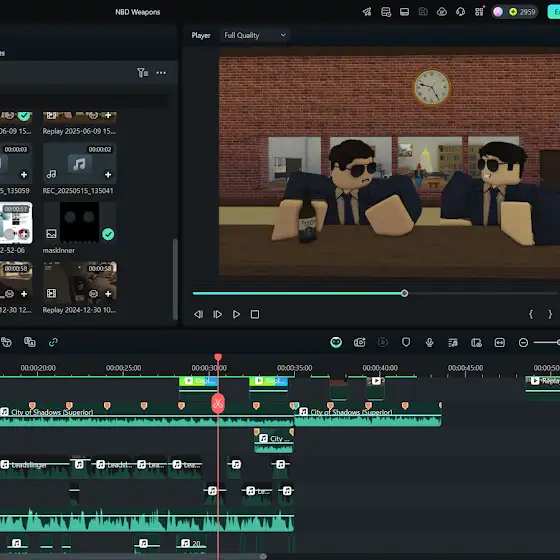Click face icon on Replay 2024-12-30 10... thumbnail
The height and width of the screenshot is (560, 560).
click(94, 294)
